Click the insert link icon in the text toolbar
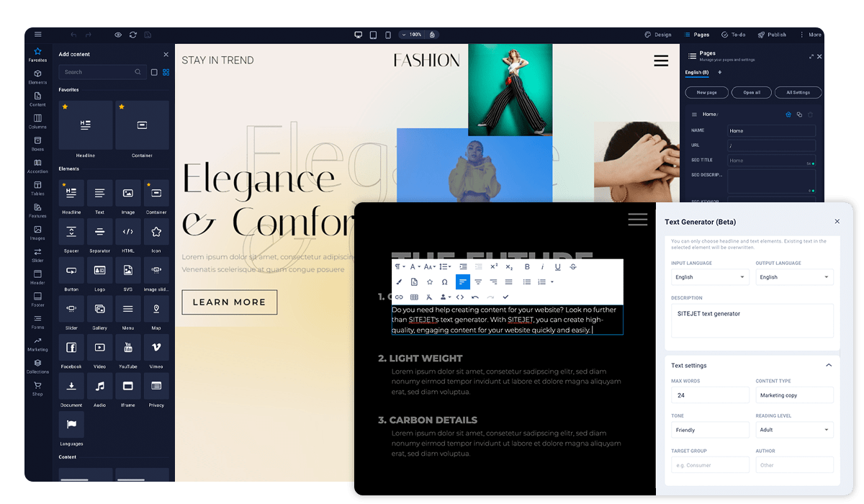The height and width of the screenshot is (504, 864). [399, 297]
